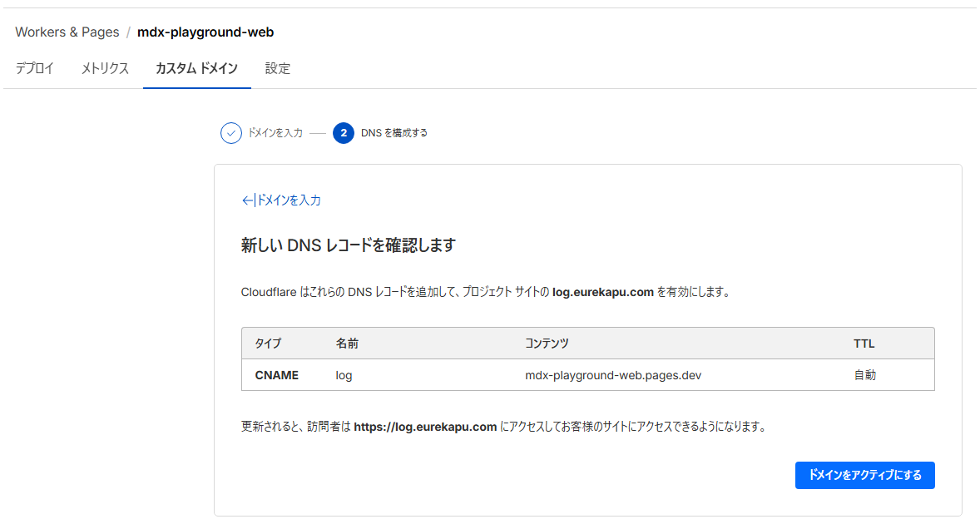
Task: Open the 設定 tab
Action: click(x=277, y=68)
